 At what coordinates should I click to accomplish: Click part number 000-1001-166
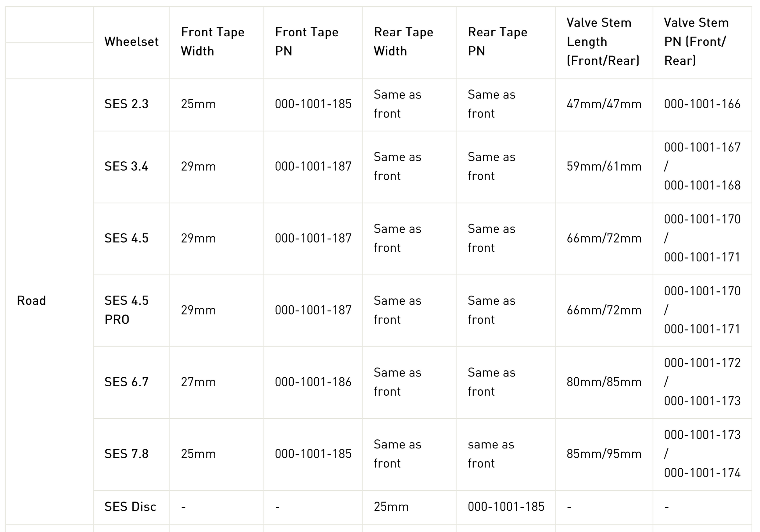[x=702, y=104]
